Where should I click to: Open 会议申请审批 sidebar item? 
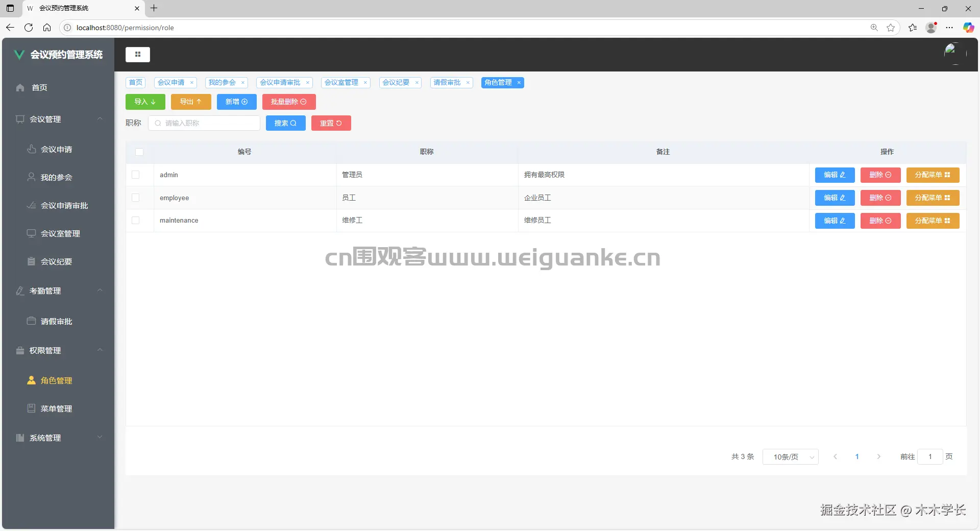click(58, 205)
